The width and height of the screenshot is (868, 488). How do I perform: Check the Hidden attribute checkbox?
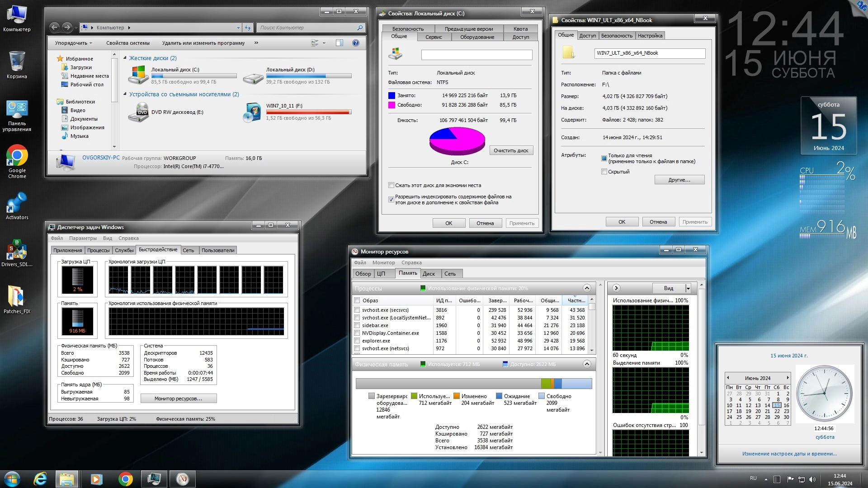604,172
